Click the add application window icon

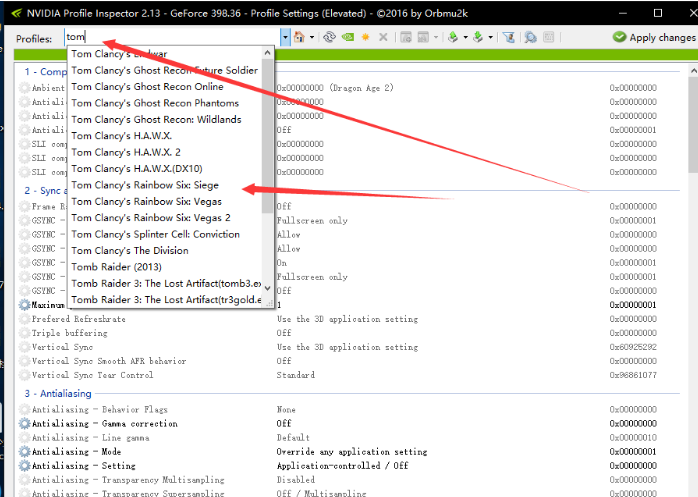(406, 37)
